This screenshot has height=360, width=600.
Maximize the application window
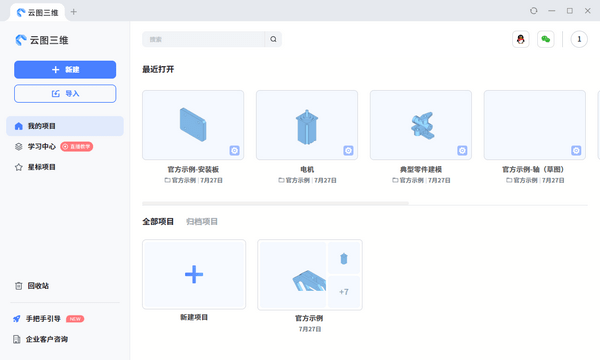570,11
